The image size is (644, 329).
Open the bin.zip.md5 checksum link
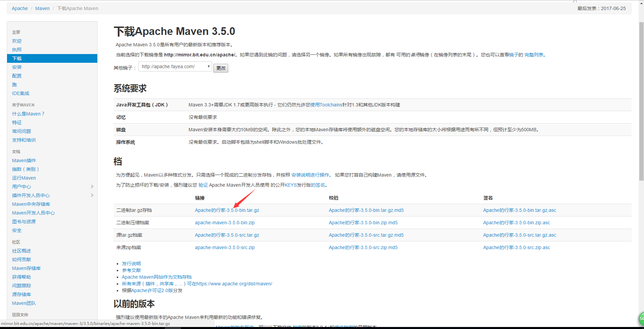[x=363, y=223]
